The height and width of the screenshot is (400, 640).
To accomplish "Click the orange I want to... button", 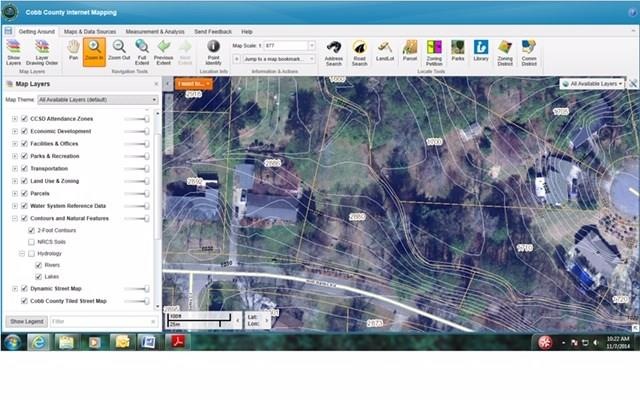I will [x=192, y=85].
